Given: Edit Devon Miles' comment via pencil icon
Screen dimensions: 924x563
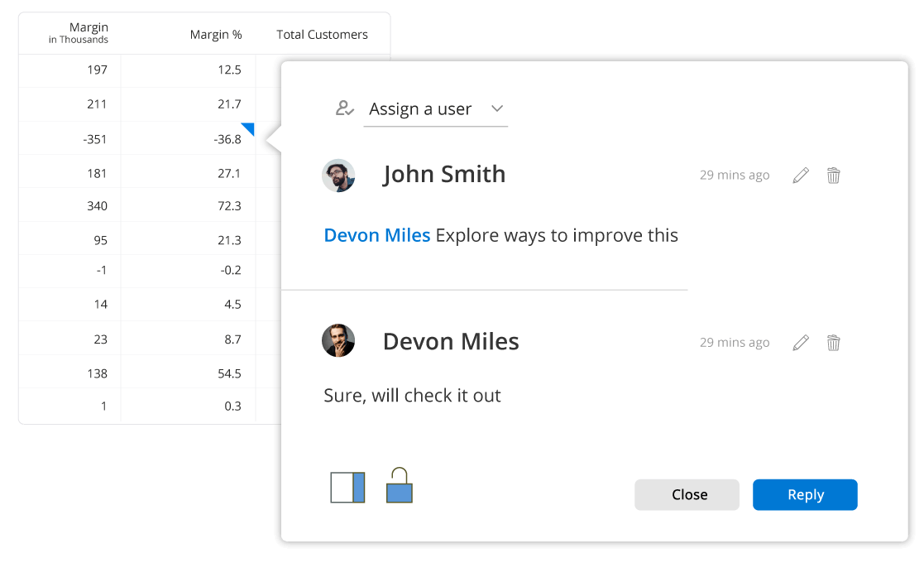Looking at the screenshot, I should [800, 343].
